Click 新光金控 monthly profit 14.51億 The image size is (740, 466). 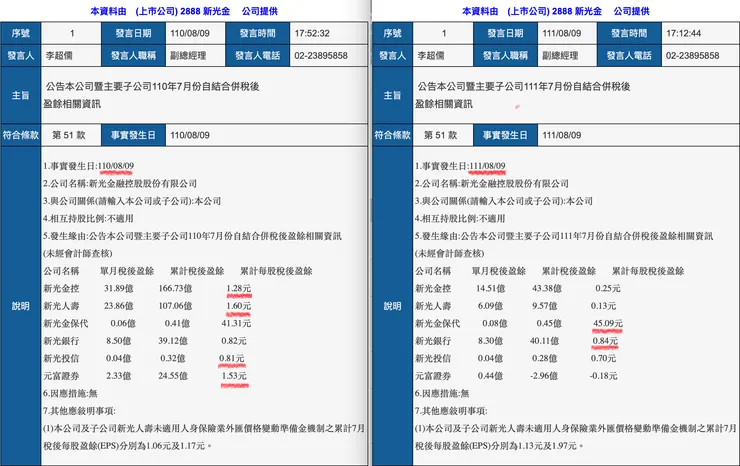[x=490, y=288]
